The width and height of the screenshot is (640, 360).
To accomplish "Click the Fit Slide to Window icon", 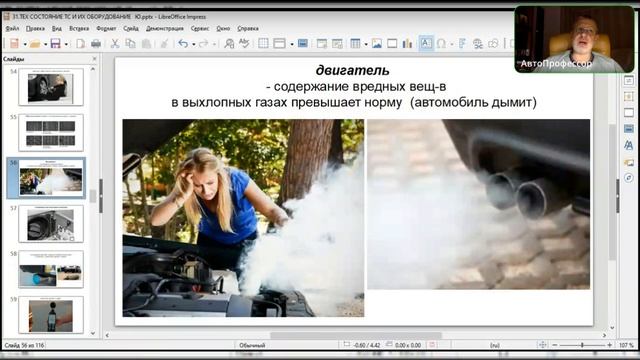I will (x=542, y=345).
